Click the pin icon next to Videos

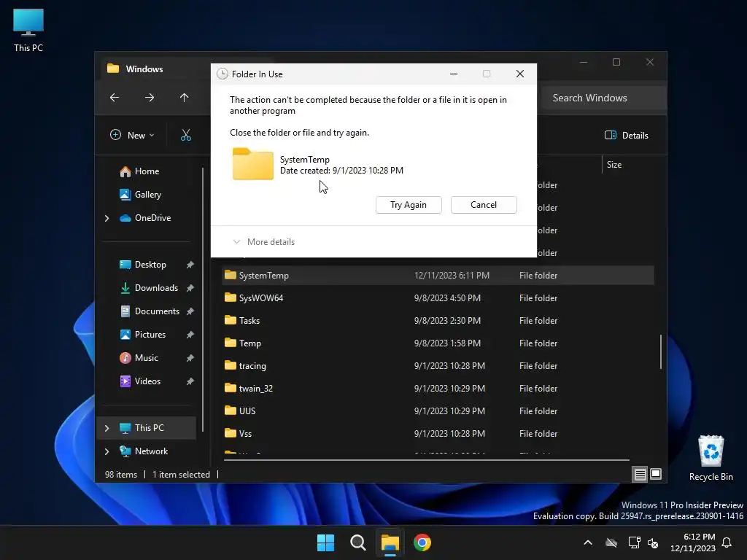click(190, 381)
